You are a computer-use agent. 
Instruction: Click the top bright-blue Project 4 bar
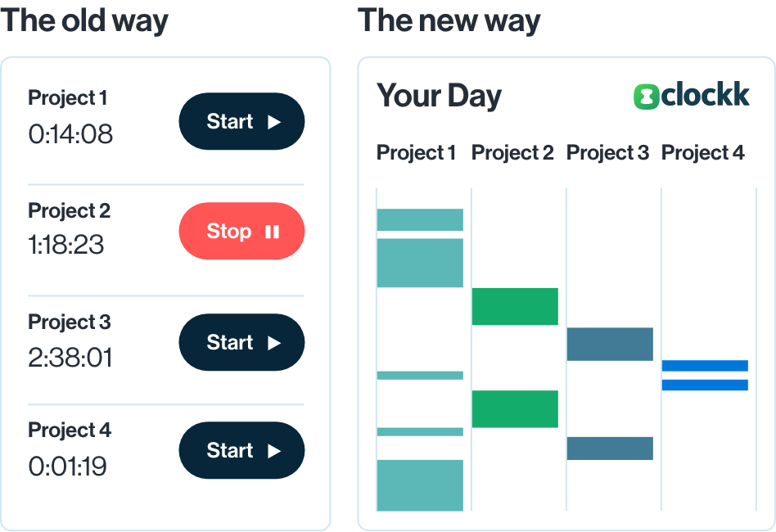[x=706, y=366]
